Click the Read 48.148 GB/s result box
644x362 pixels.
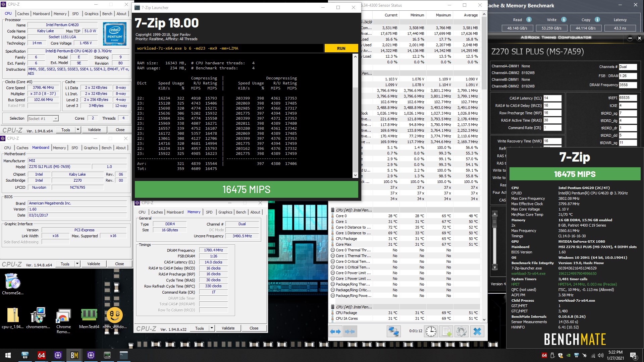[x=517, y=28]
